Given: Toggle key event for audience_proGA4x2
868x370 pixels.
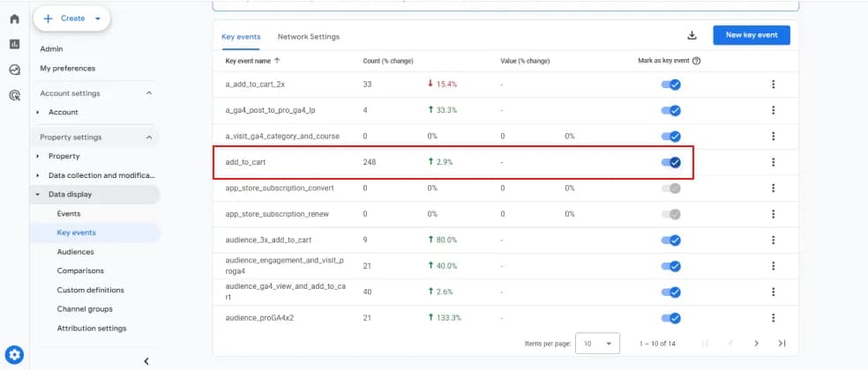Looking at the screenshot, I should pyautogui.click(x=671, y=318).
